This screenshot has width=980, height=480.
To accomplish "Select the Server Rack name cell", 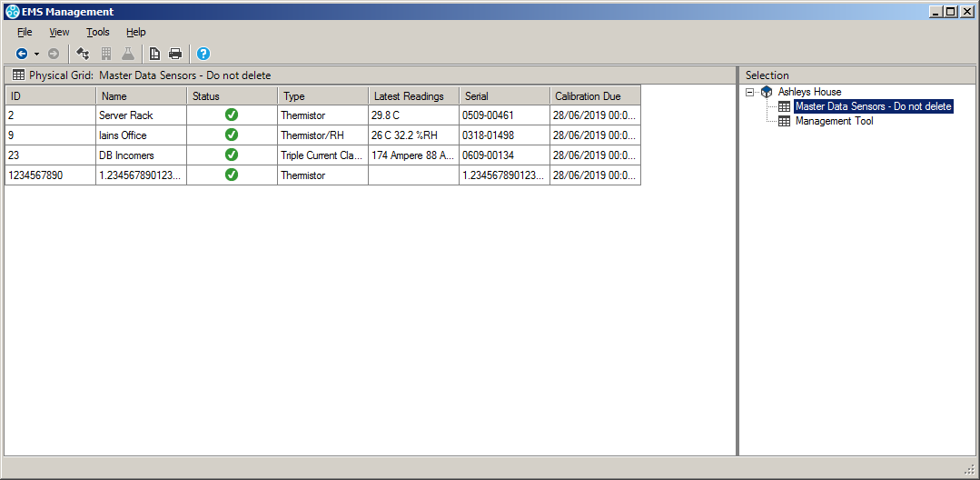I will (142, 115).
